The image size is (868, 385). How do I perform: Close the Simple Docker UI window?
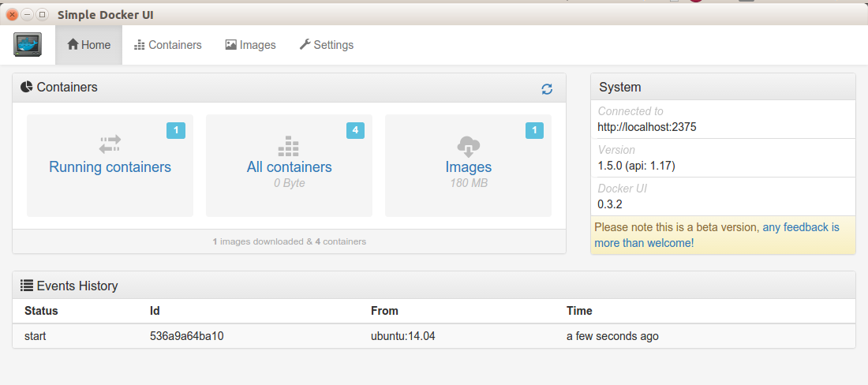[x=12, y=14]
